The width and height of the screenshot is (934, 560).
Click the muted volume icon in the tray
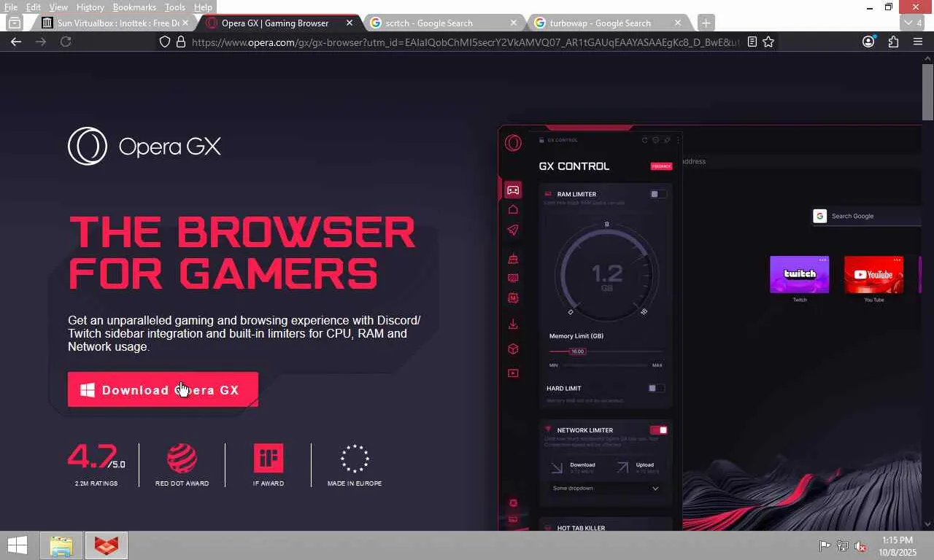point(861,545)
